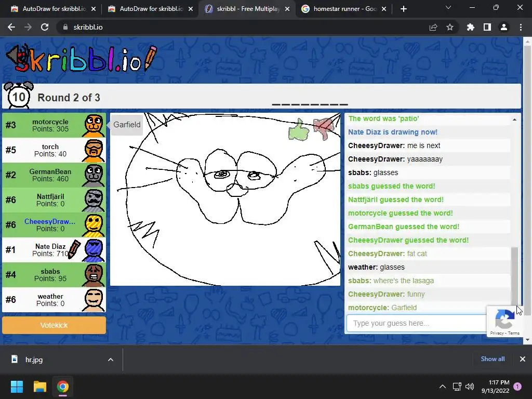Click the reCAPTCHA Terms link
The height and width of the screenshot is (399, 532).
click(514, 333)
